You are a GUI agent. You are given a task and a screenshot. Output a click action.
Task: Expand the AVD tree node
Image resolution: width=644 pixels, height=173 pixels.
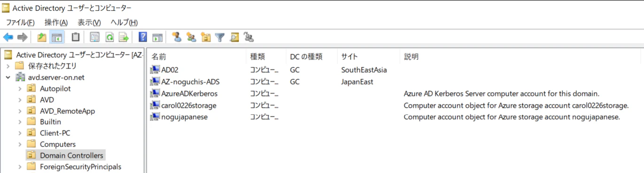click(x=20, y=99)
